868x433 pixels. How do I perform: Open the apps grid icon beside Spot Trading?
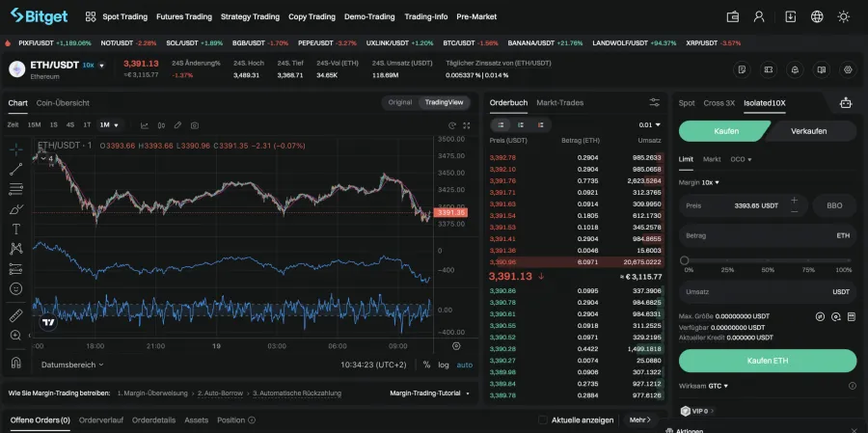click(x=91, y=16)
